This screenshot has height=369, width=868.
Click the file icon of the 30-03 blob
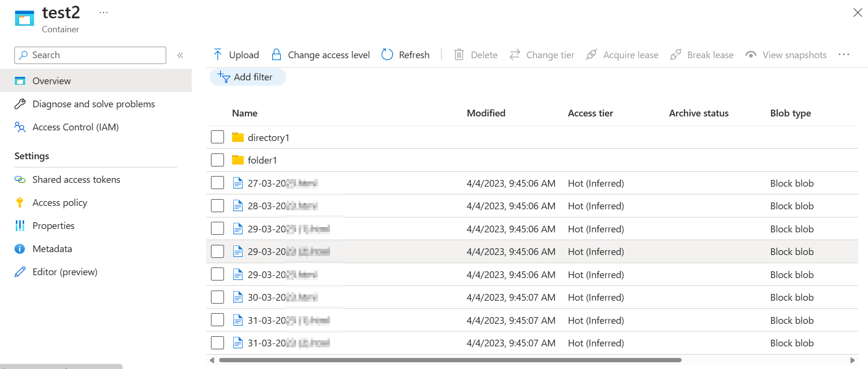pyautogui.click(x=237, y=297)
